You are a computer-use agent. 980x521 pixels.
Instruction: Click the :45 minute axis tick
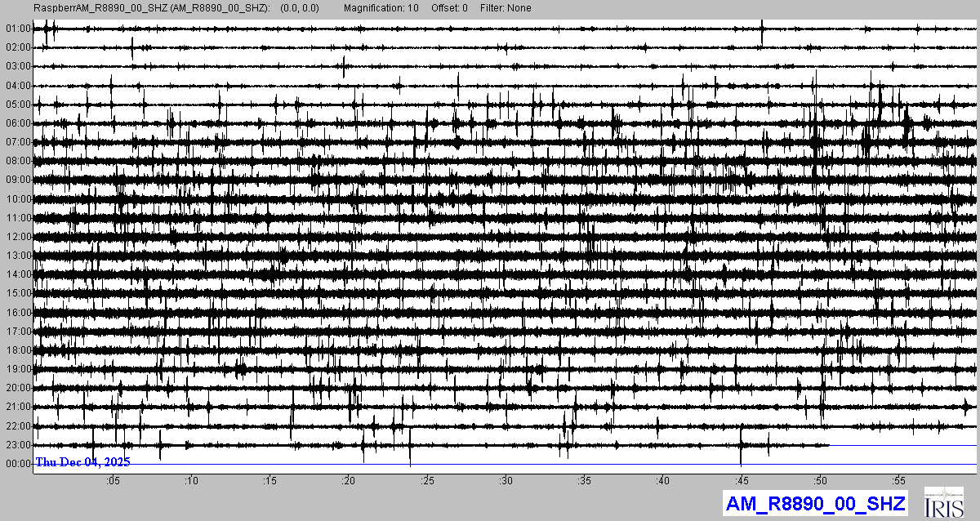(741, 480)
